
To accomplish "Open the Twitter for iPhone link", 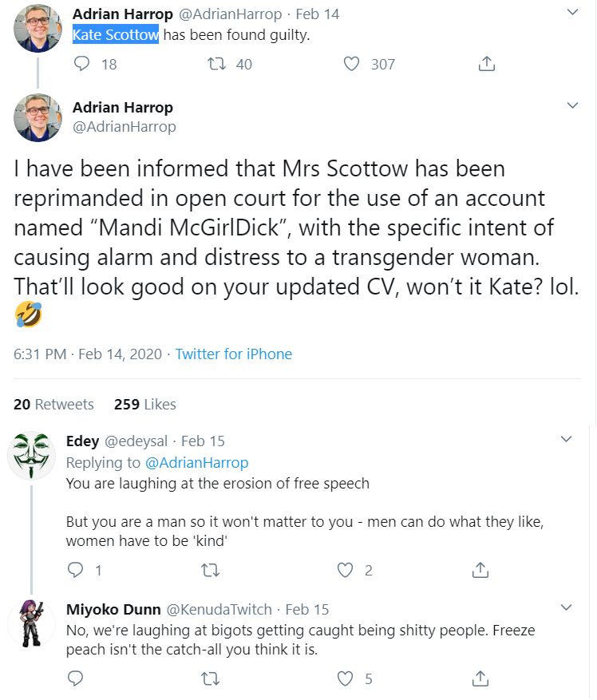I will (x=234, y=354).
